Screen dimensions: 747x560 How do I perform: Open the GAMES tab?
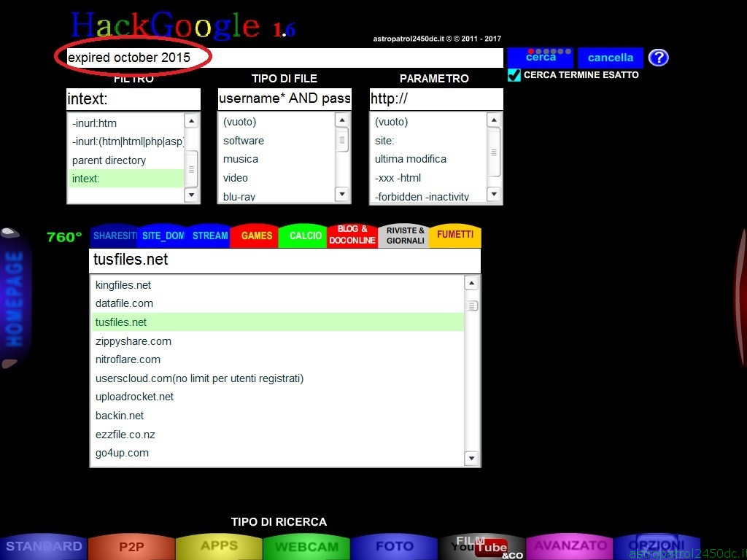[256, 236]
